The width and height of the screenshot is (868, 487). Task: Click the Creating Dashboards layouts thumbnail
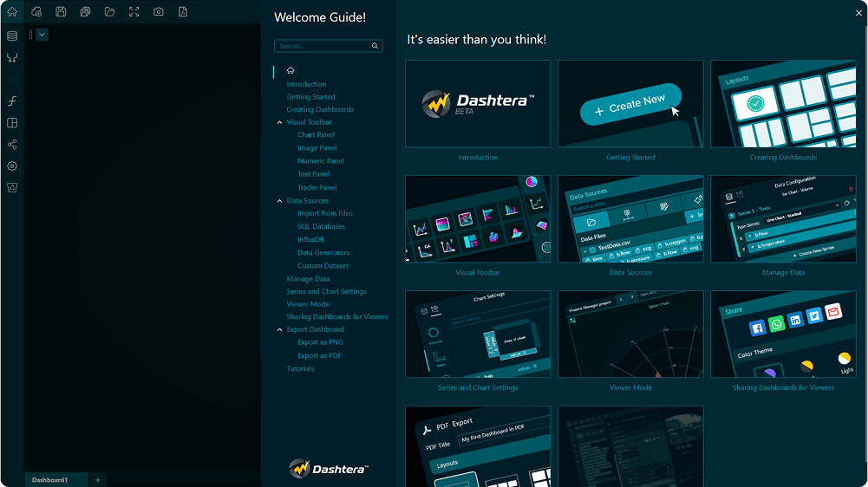[x=783, y=103]
